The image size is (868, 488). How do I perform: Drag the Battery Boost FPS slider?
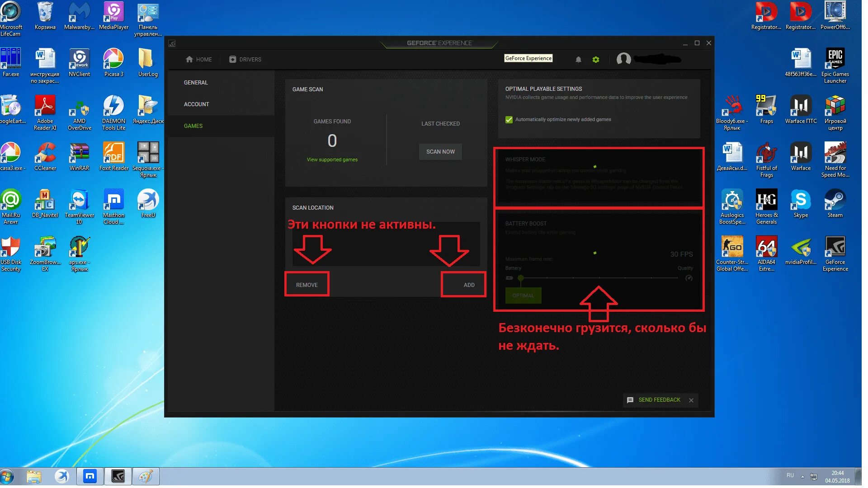click(521, 278)
